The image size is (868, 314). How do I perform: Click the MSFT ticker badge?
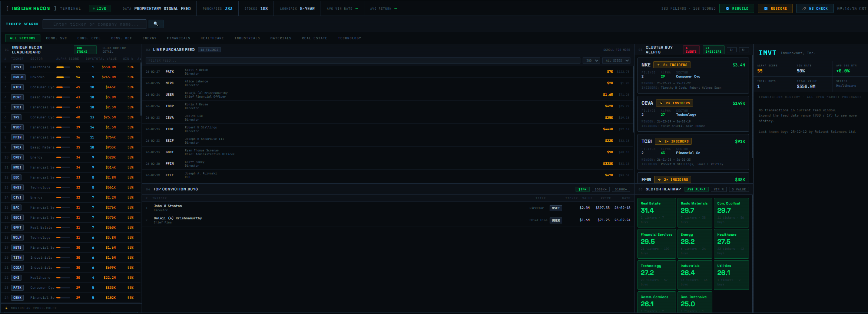(x=556, y=208)
